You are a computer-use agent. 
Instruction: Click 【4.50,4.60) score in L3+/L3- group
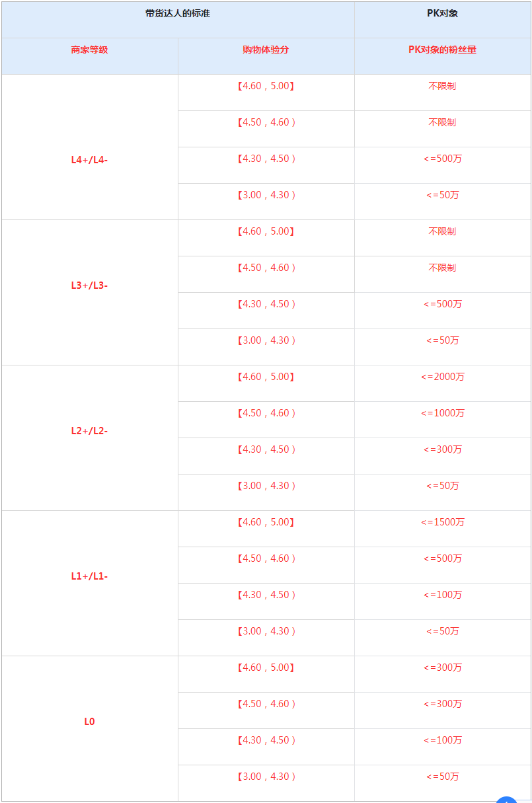click(x=266, y=268)
